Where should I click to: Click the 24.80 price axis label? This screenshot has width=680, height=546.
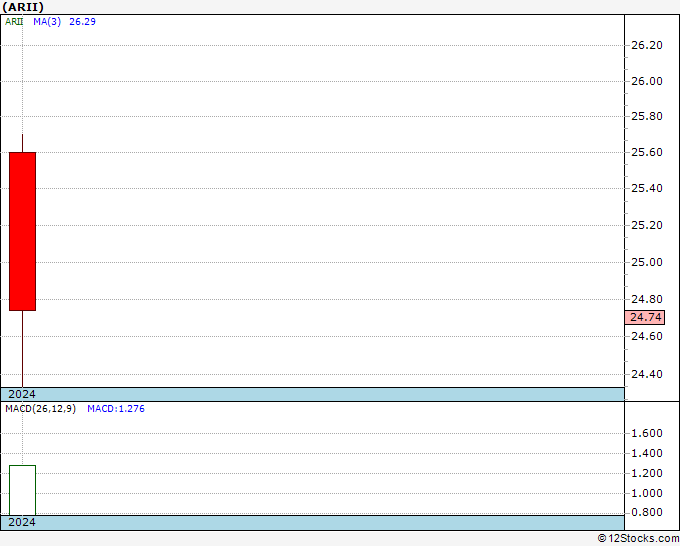647,299
